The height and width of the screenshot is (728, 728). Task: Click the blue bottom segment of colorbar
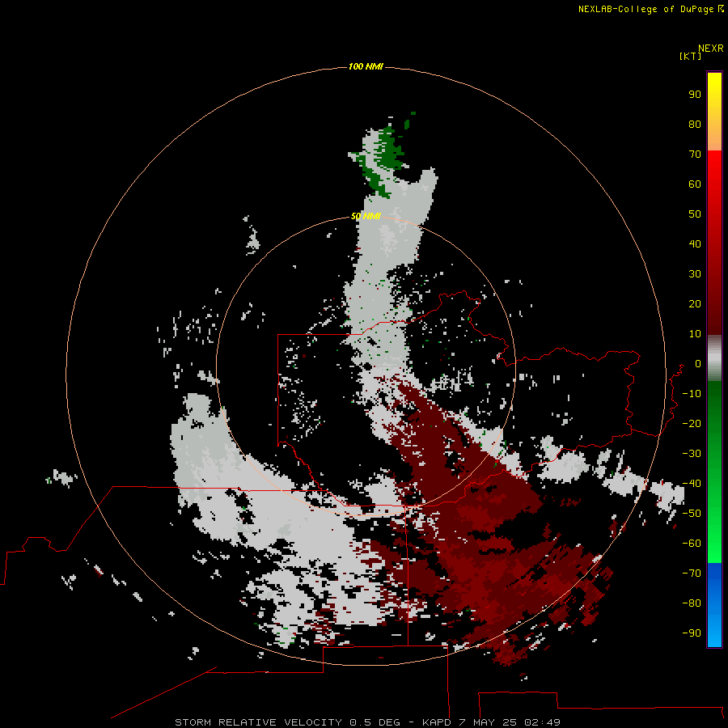(x=714, y=605)
